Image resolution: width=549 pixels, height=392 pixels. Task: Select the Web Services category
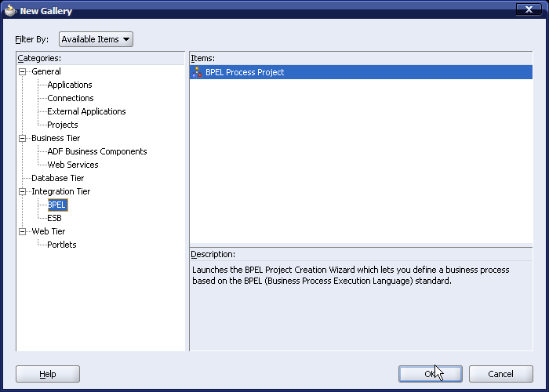click(x=73, y=165)
